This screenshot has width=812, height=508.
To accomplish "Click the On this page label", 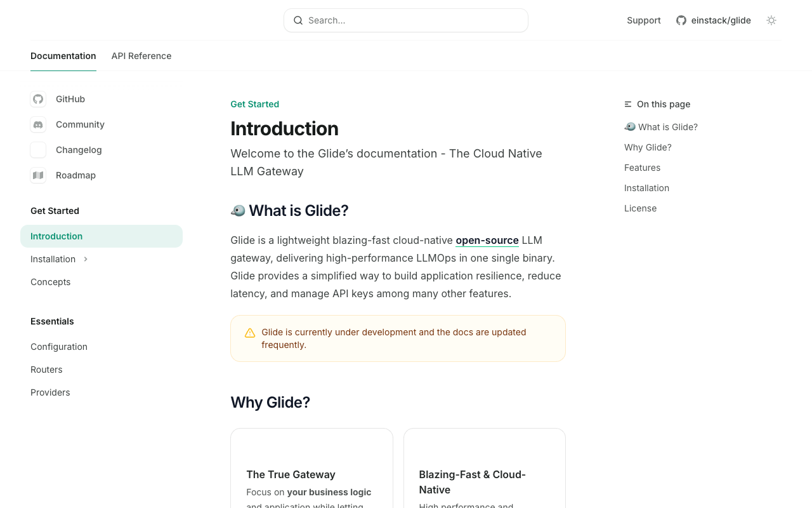I will click(664, 104).
